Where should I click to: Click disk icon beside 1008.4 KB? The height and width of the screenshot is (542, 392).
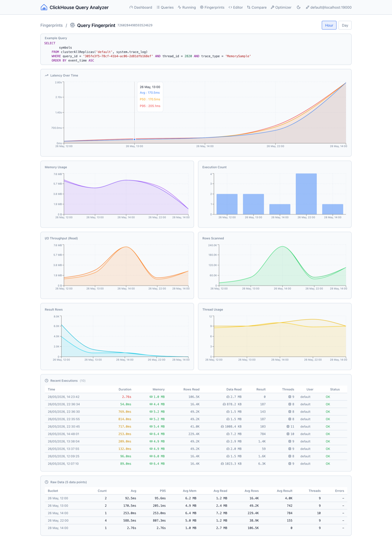coord(222,427)
